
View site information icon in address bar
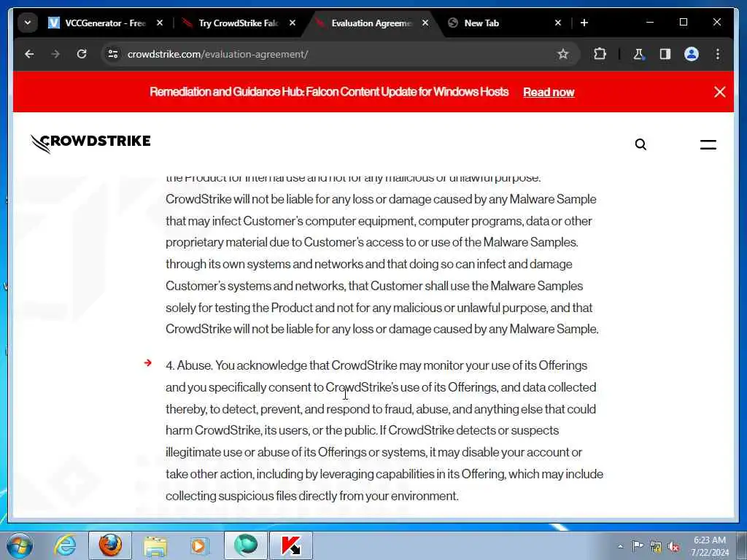(x=113, y=54)
